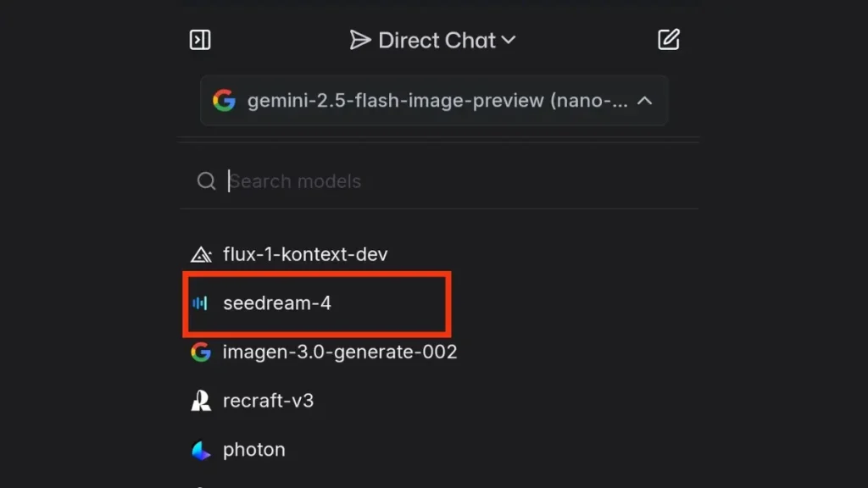Collapse the sidebar using the panel icon
Viewport: 868px width, 488px height.
[x=200, y=39]
